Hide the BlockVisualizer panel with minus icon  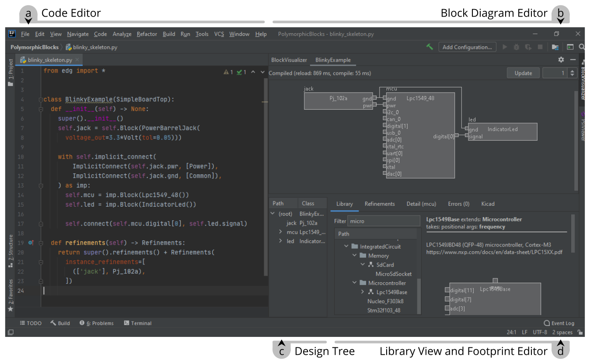(573, 60)
